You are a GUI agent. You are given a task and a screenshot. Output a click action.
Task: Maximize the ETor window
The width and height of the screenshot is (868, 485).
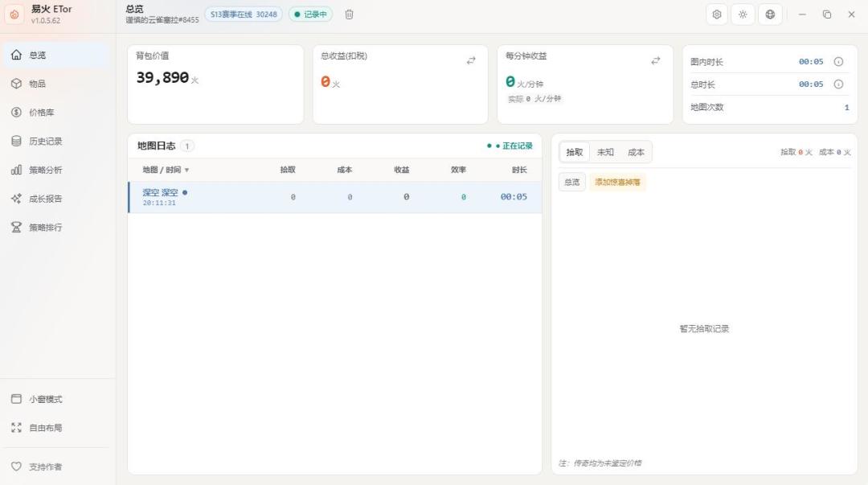(827, 14)
